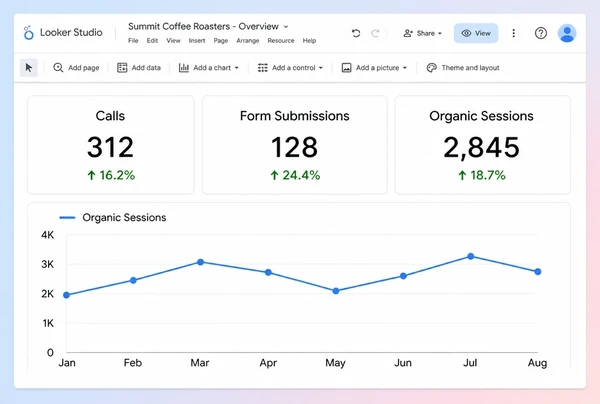600x404 pixels.
Task: Click the Add page text label
Action: (83, 68)
